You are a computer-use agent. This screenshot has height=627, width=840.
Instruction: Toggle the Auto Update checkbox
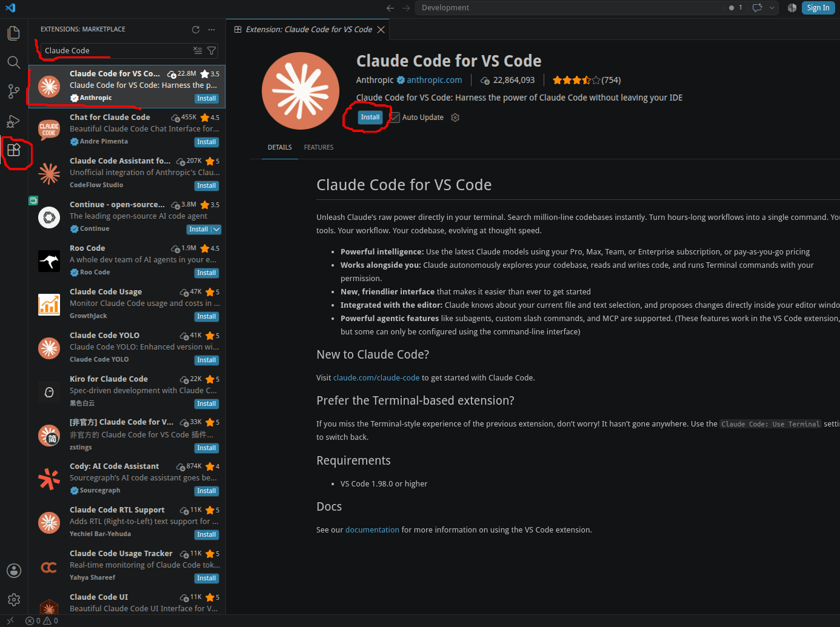[395, 118]
